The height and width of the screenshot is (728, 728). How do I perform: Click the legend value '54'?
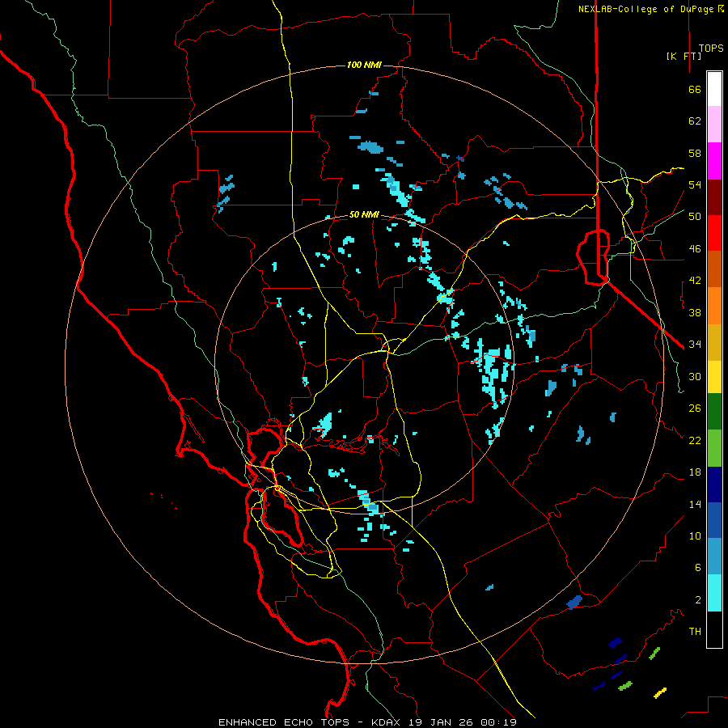pyautogui.click(x=695, y=184)
